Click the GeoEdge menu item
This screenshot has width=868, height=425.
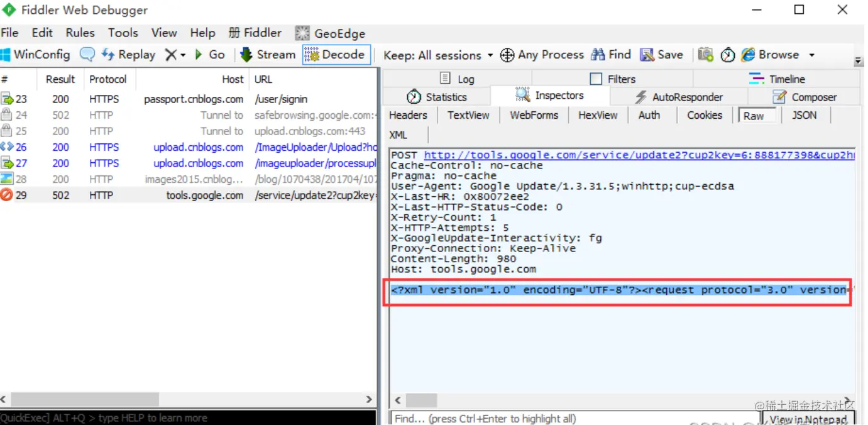[330, 33]
